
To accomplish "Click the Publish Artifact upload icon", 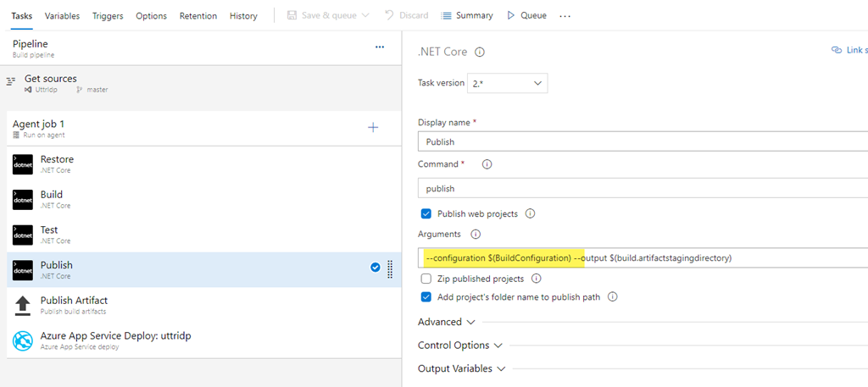I will click(x=23, y=305).
